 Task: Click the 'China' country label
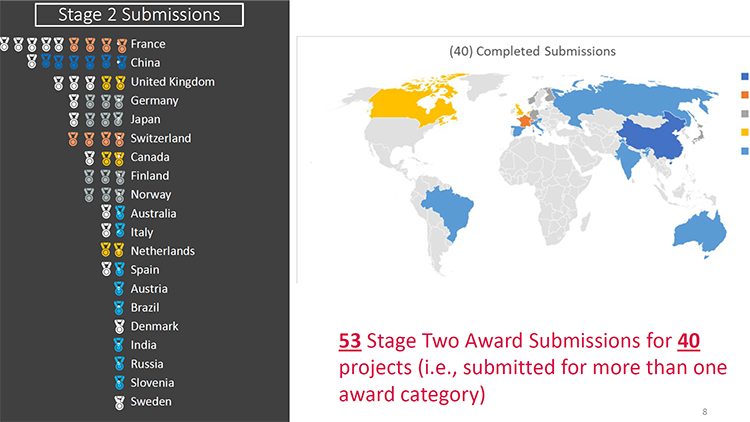coord(145,63)
